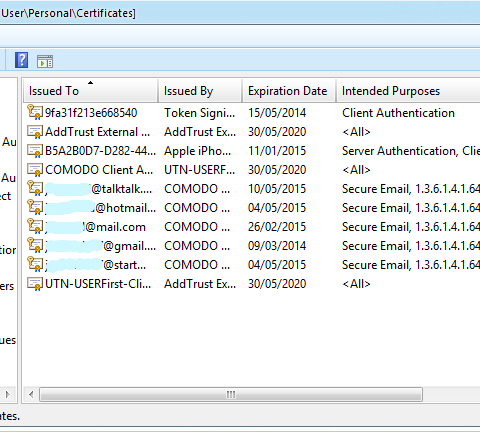Click the AddTrust Ex... issuer in the UTN-USERFirst row
Screen dimensions: 480x432
pyautogui.click(x=200, y=284)
